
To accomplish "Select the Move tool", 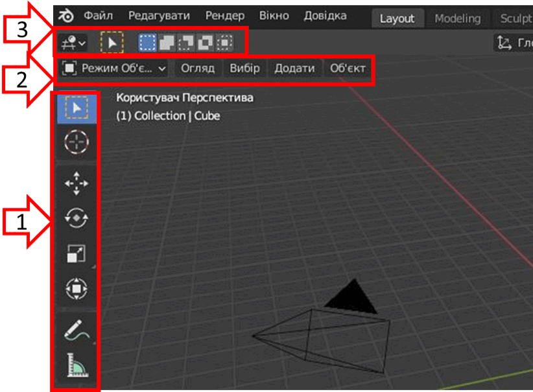I will pyautogui.click(x=77, y=183).
